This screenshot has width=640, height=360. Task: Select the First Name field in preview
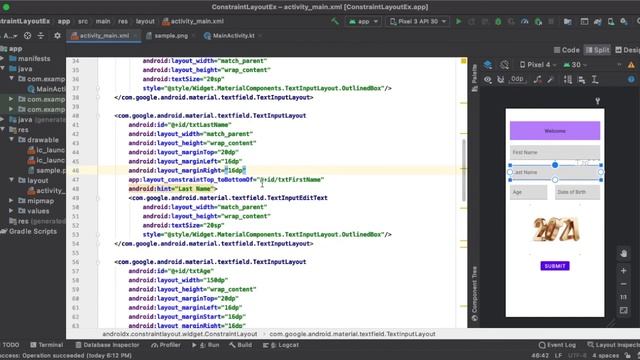click(555, 152)
